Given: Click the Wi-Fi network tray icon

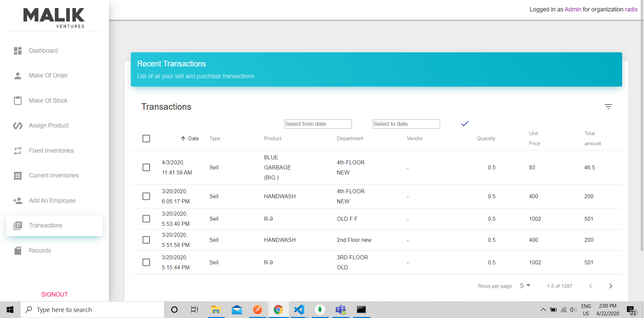Looking at the screenshot, I should pos(563,310).
